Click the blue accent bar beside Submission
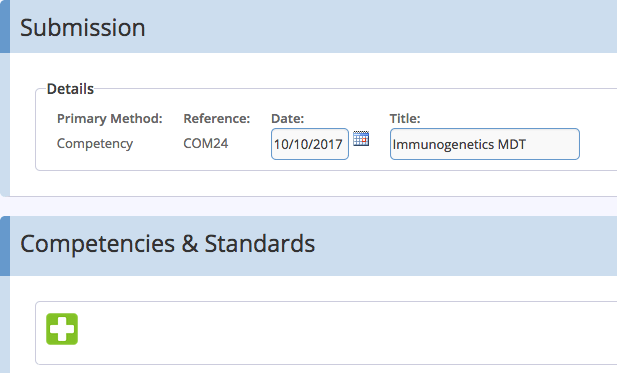Viewport: 617px width, 373px height. [5, 26]
